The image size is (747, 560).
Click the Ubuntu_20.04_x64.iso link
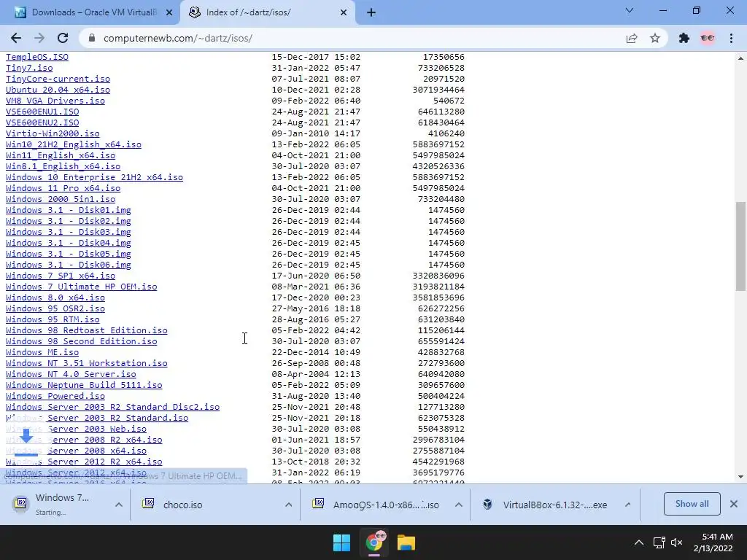58,90
